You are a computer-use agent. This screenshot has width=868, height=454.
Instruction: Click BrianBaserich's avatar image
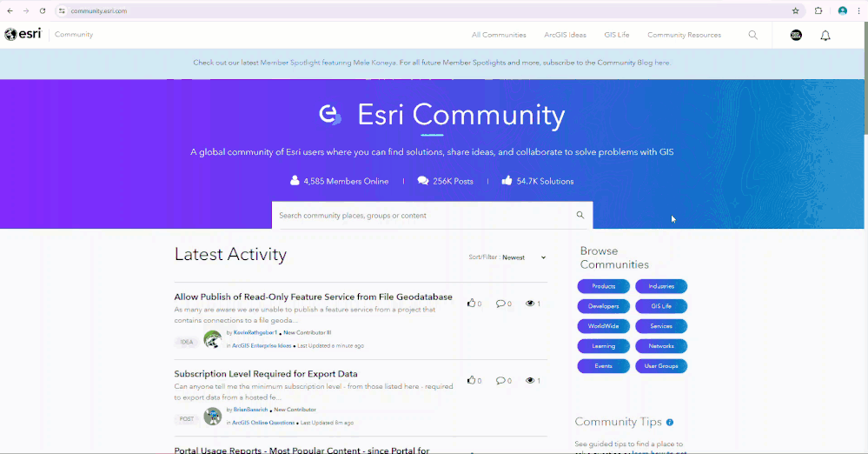[x=213, y=417]
